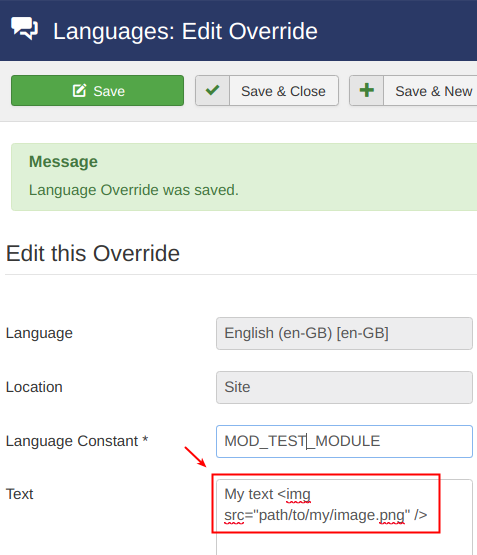Click the Save & Close button
Viewport: 477px width, 555px height.
pyautogui.click(x=267, y=91)
